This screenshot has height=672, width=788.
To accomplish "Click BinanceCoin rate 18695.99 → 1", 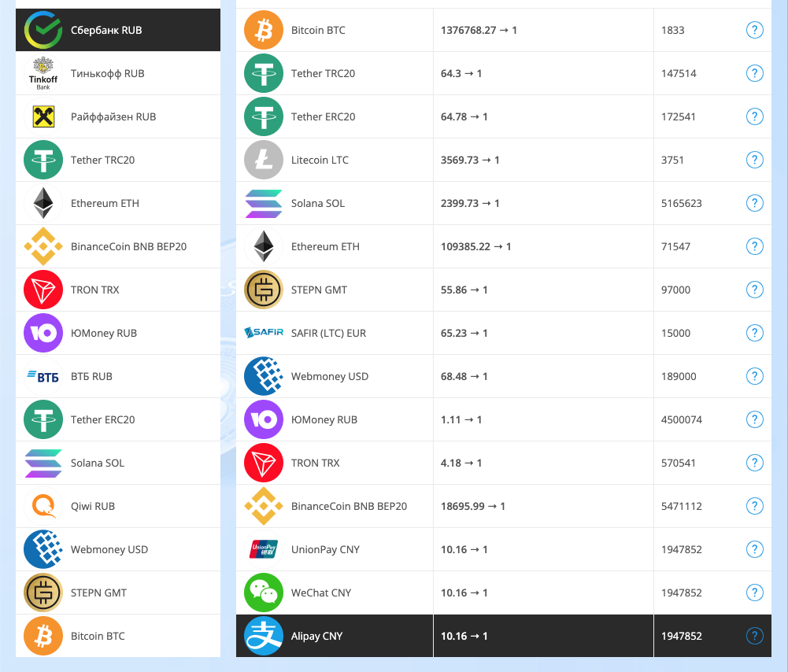I will (x=473, y=506).
